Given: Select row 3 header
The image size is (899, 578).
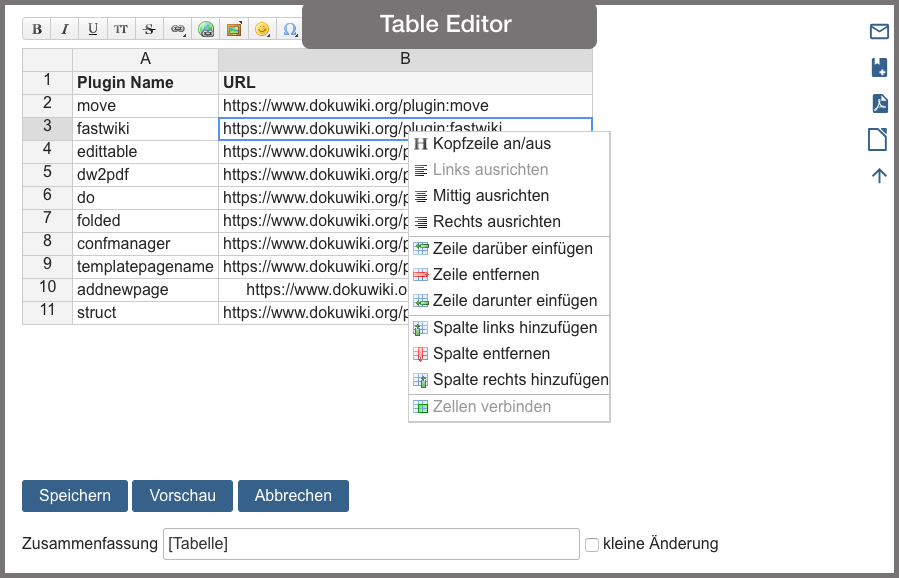Looking at the screenshot, I should pos(48,129).
